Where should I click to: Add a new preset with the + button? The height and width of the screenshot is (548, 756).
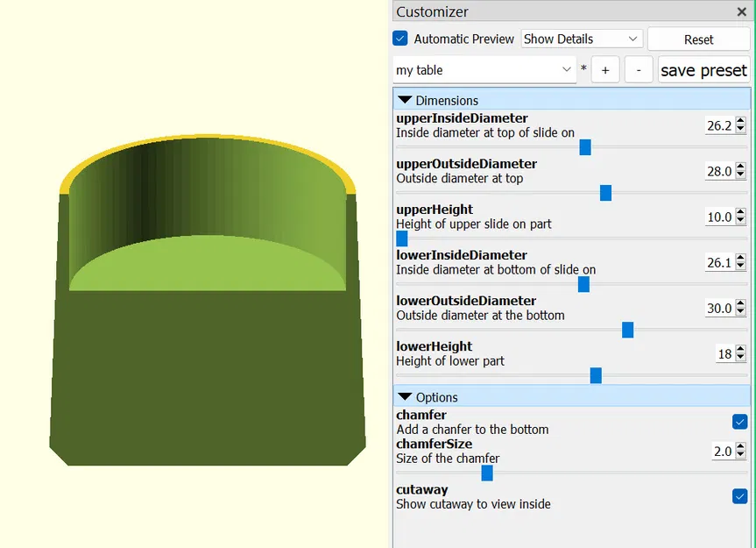coord(605,69)
